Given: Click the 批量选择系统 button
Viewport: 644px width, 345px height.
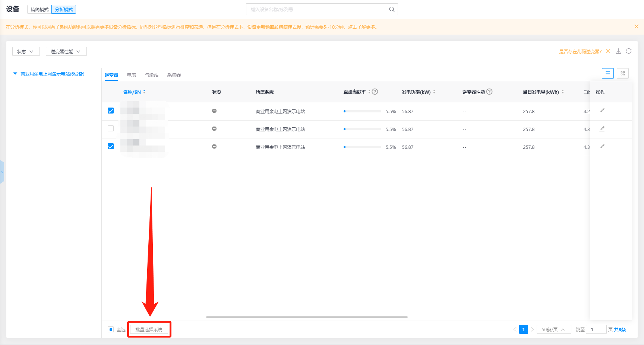Looking at the screenshot, I should click(149, 329).
